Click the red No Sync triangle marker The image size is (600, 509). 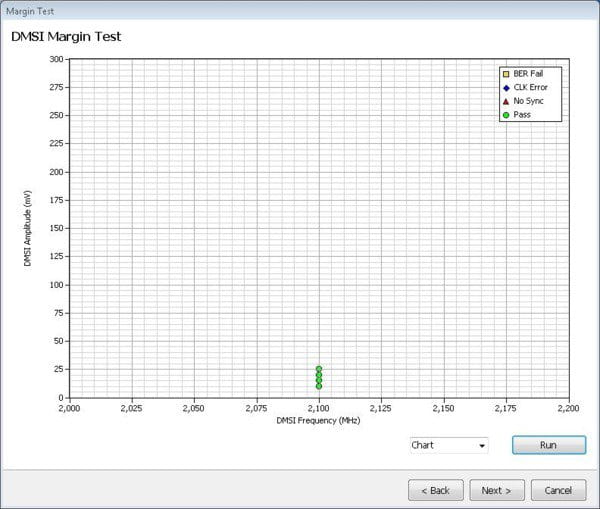506,101
